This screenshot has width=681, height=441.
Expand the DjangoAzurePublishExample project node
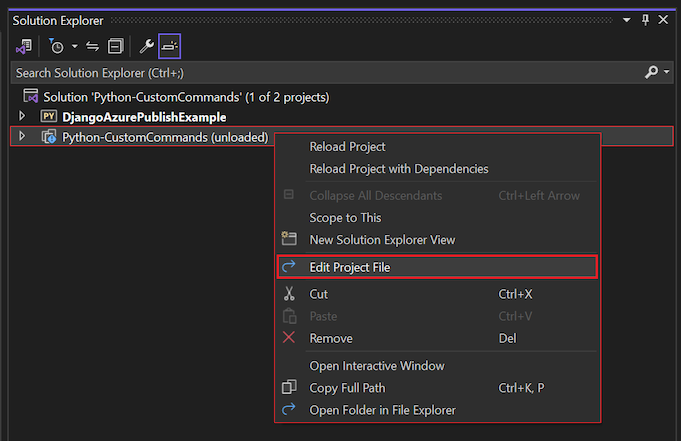point(22,116)
